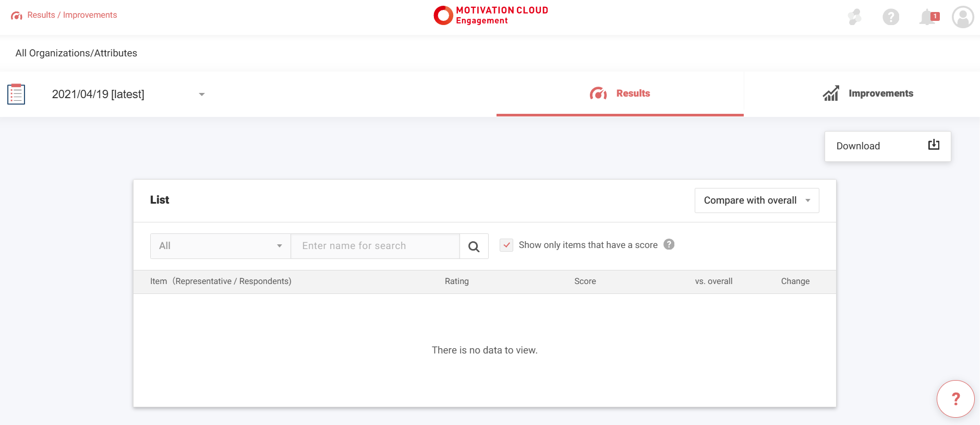Click the survey clipboard icon

pos(16,94)
